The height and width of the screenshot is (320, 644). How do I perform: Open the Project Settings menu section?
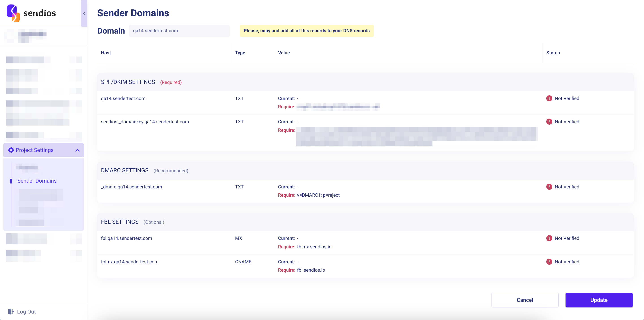pos(34,150)
